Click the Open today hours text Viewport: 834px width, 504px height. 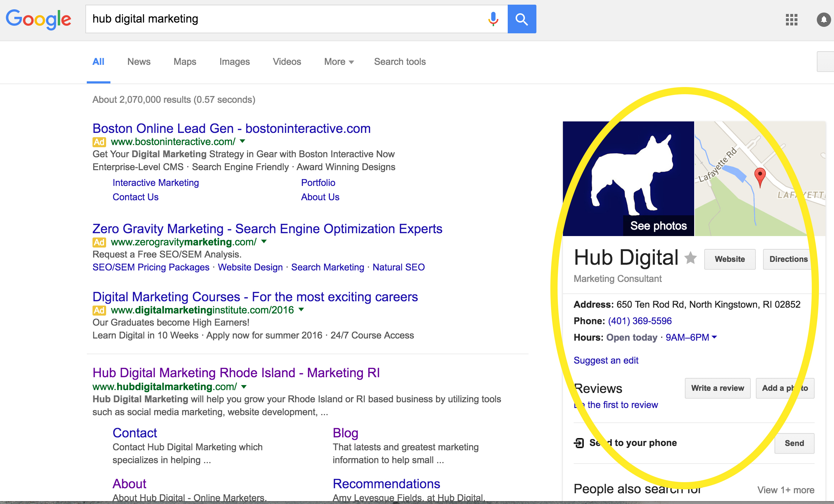click(632, 337)
